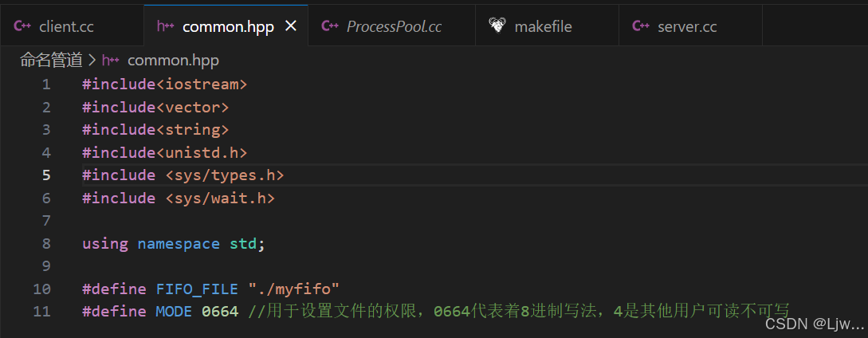Image resolution: width=868 pixels, height=338 pixels.
Task: Click the "using namespace std" line
Action: click(x=174, y=243)
